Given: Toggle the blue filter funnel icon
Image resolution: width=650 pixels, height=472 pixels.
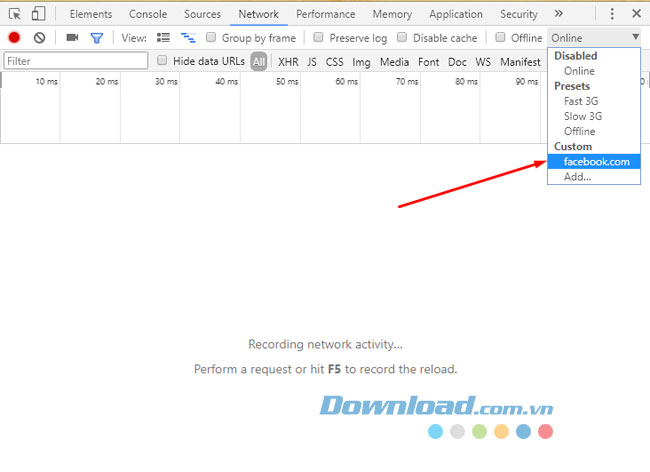Looking at the screenshot, I should (97, 37).
